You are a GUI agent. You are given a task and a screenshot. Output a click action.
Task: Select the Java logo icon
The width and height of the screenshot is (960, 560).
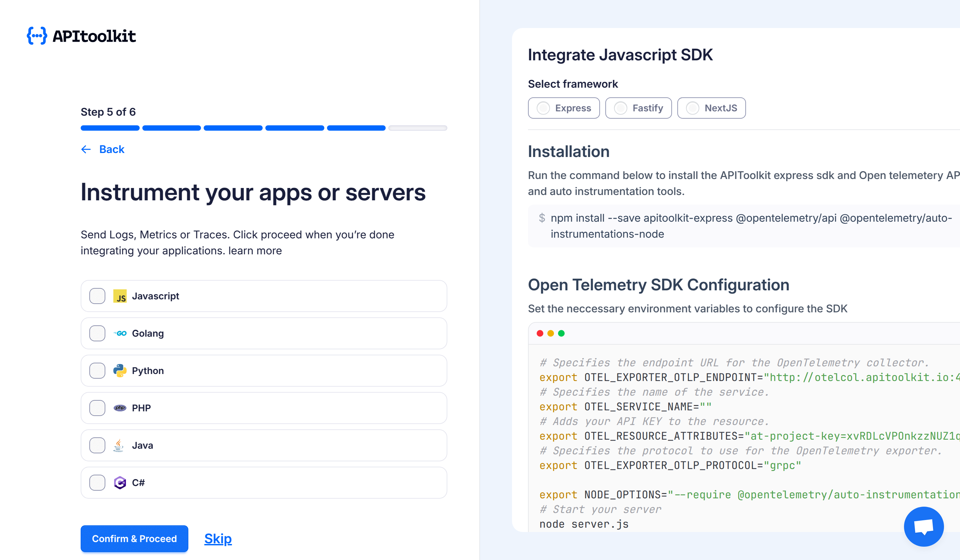pos(119,445)
